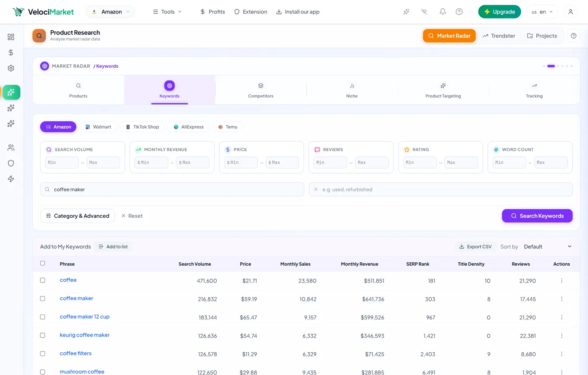Image resolution: width=588 pixels, height=375 pixels.
Task: Expand the Tools menu
Action: click(x=167, y=12)
